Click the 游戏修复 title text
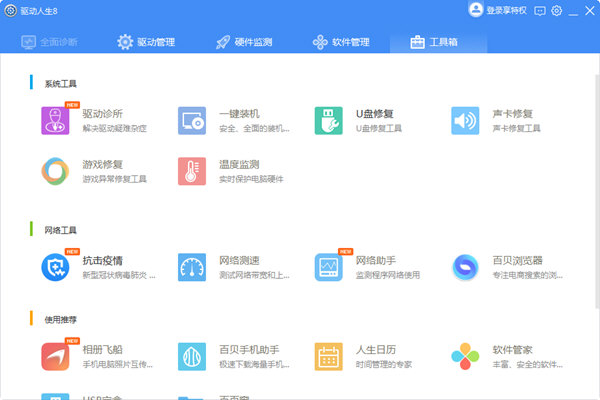This screenshot has width=600, height=400. (103, 165)
